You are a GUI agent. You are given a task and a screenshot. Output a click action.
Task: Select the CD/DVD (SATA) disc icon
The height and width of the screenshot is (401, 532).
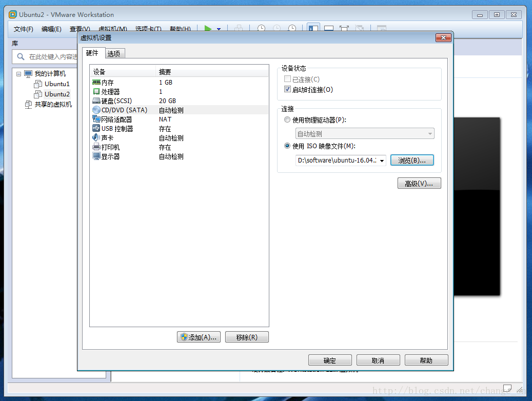click(96, 110)
